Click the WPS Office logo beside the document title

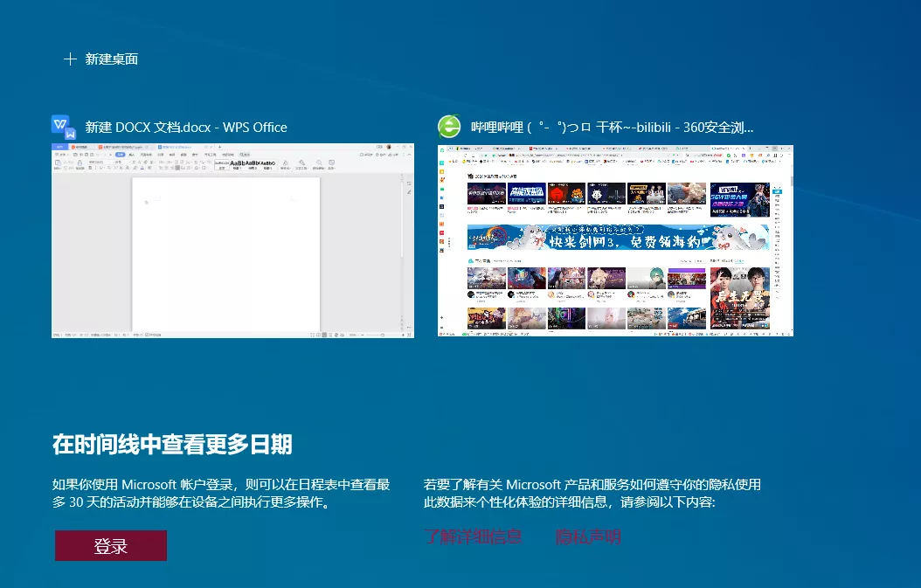tap(62, 127)
